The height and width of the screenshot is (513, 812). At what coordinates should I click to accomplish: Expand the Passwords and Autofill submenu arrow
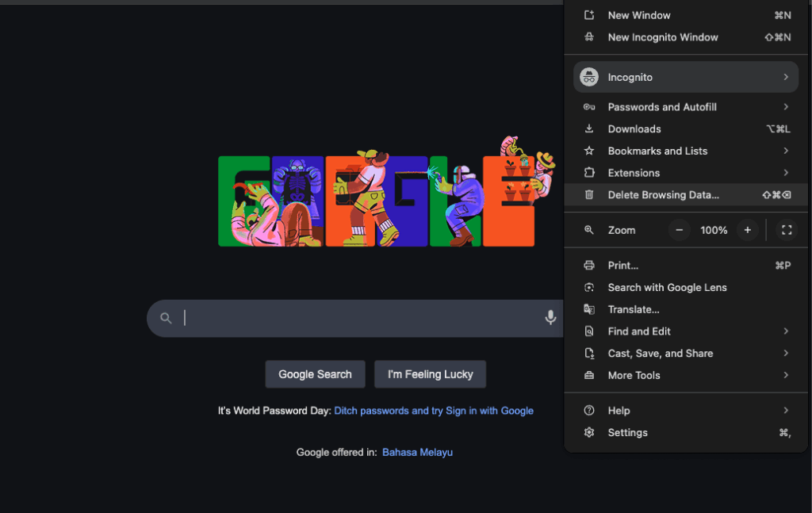point(786,106)
